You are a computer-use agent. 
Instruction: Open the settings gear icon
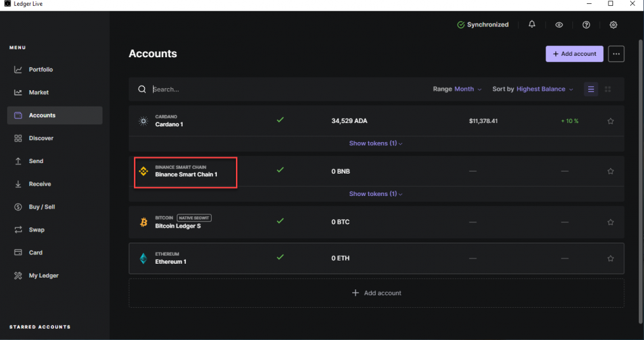pyautogui.click(x=613, y=25)
